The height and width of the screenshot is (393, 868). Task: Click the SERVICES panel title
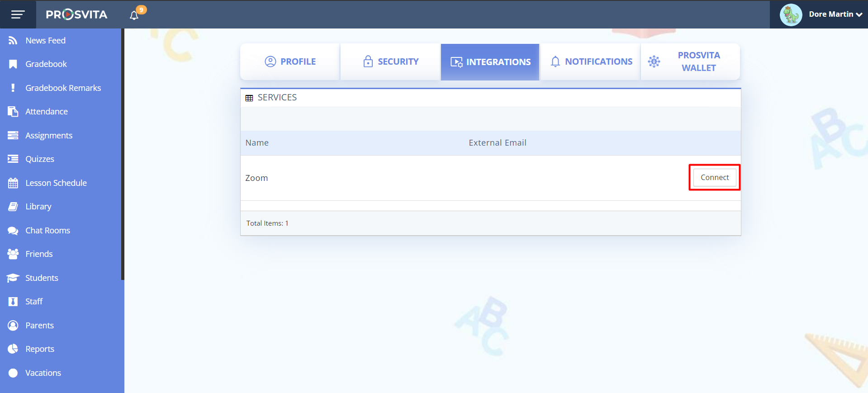tap(277, 98)
